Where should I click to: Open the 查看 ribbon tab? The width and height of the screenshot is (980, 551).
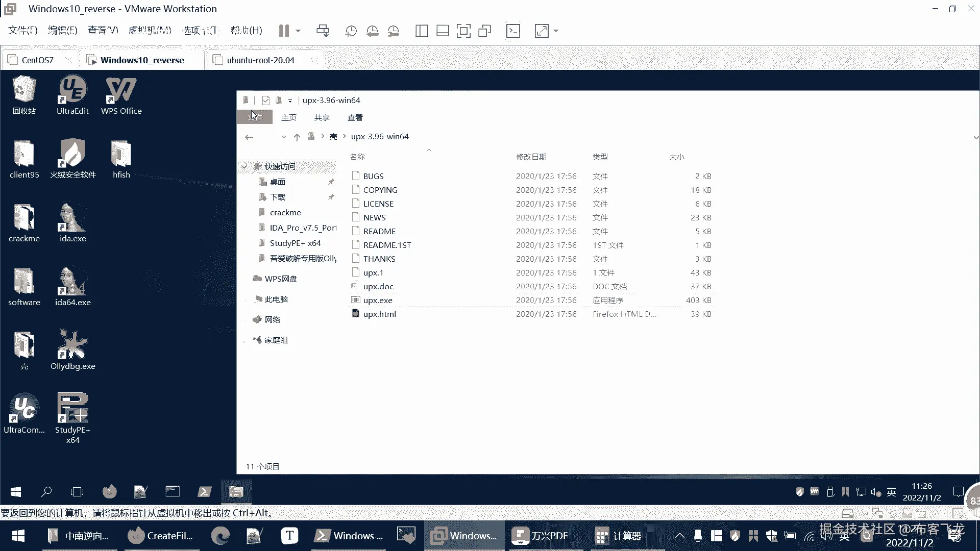pyautogui.click(x=355, y=118)
